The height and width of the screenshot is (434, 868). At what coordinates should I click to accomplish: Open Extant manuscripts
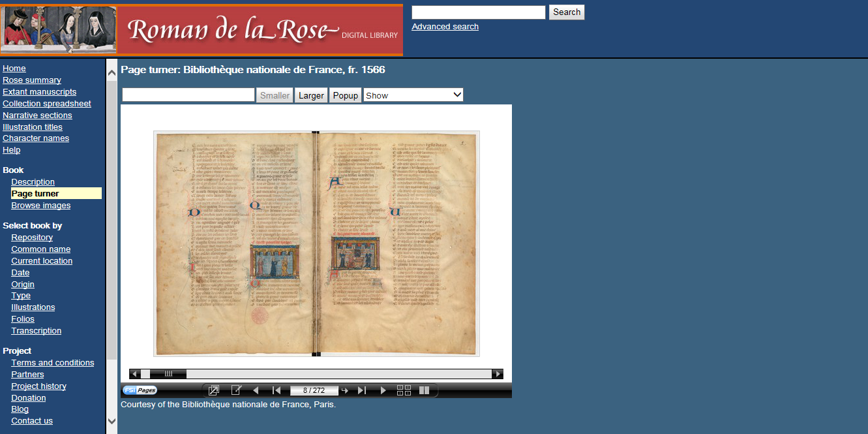click(x=39, y=92)
